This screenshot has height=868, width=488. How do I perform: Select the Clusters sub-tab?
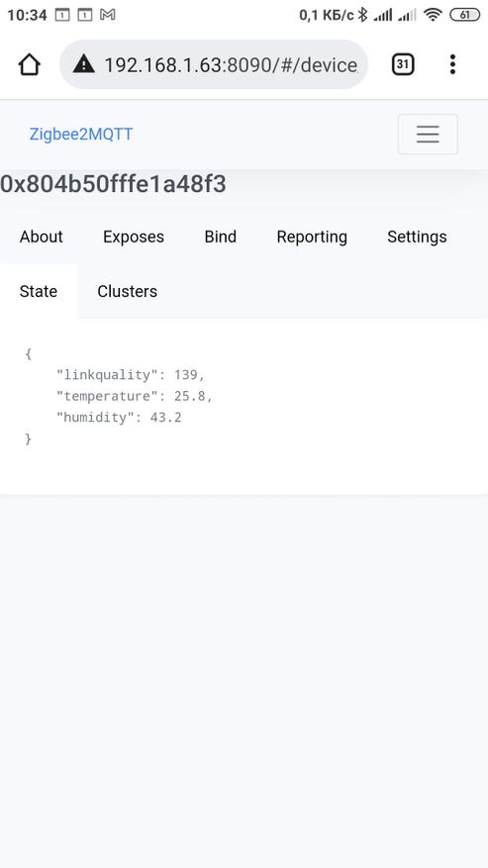coord(128,291)
